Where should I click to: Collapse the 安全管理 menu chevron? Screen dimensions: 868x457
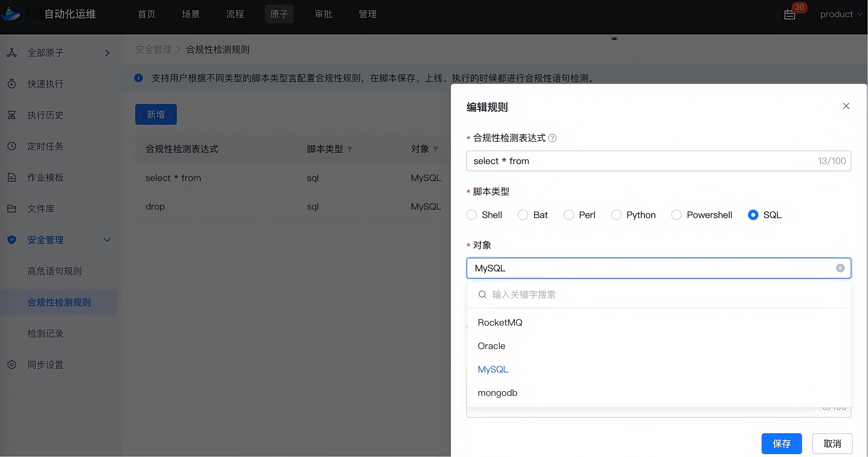tap(107, 240)
